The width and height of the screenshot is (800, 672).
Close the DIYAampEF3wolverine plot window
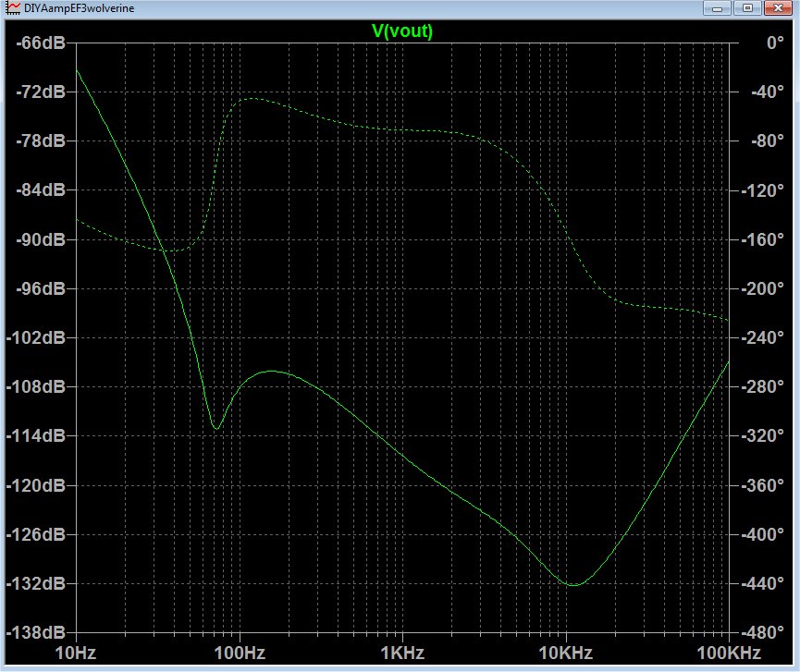[x=778, y=8]
